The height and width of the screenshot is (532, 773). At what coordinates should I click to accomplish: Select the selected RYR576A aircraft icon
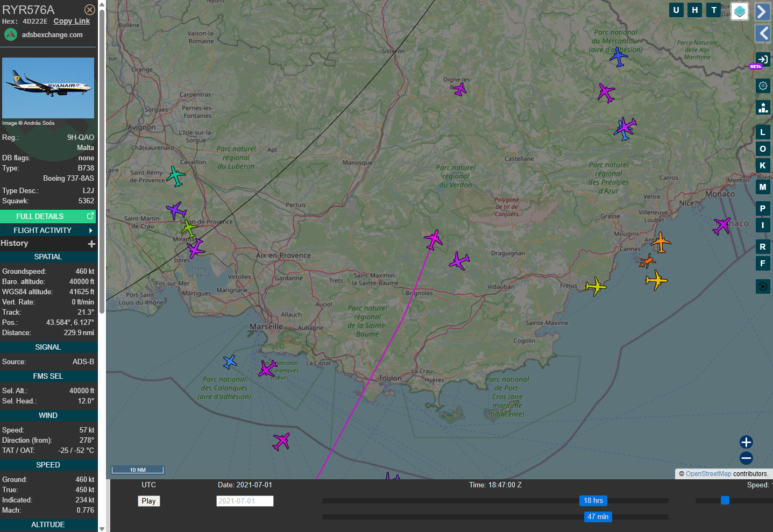(433, 239)
